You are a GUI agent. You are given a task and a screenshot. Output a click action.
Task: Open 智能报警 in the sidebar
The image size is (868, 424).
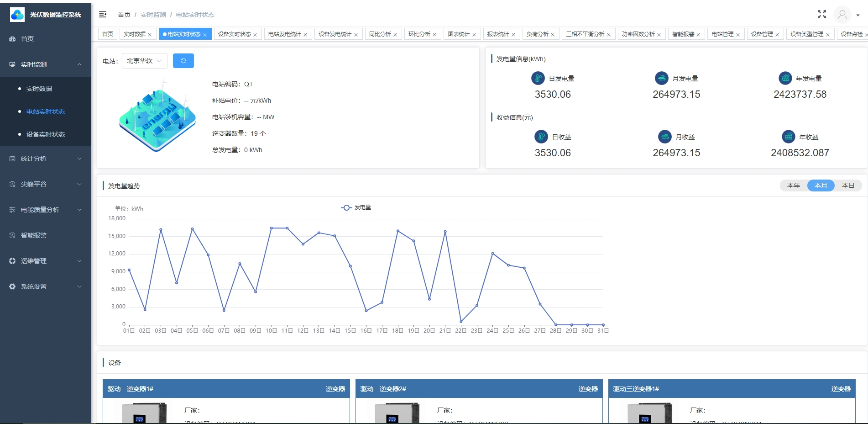[x=46, y=235]
